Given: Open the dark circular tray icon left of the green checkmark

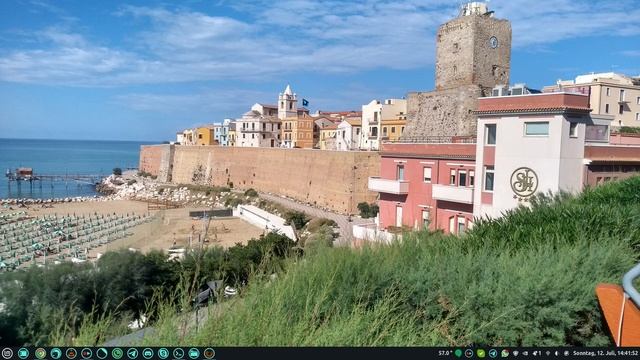Looking at the screenshot, I should click(469, 353).
